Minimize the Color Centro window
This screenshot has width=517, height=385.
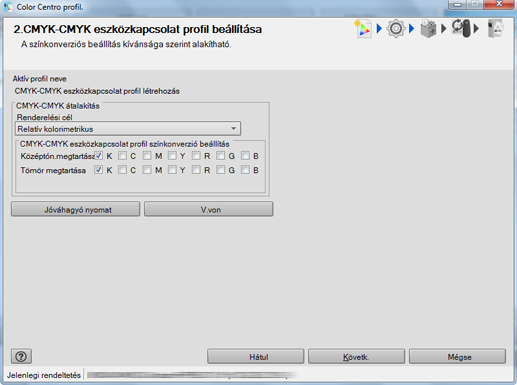tap(457, 4)
